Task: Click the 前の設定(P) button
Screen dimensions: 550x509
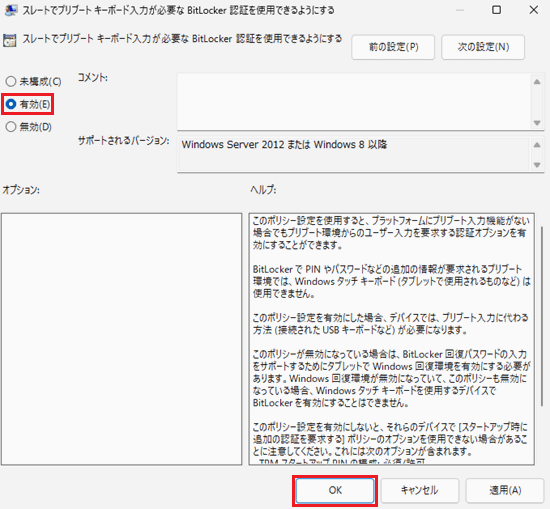Action: (x=393, y=47)
